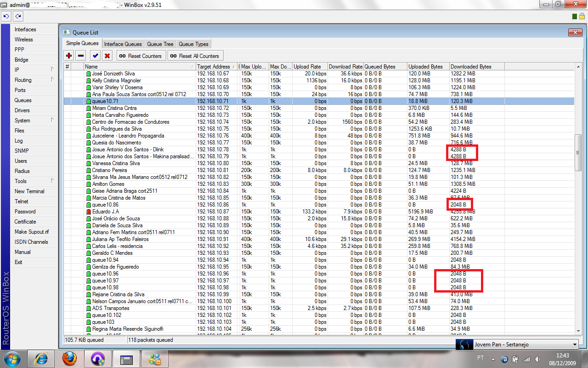Screen dimensions: 588x368
Task: Select Make Supout.rif in the sidebar
Action: 32,232
